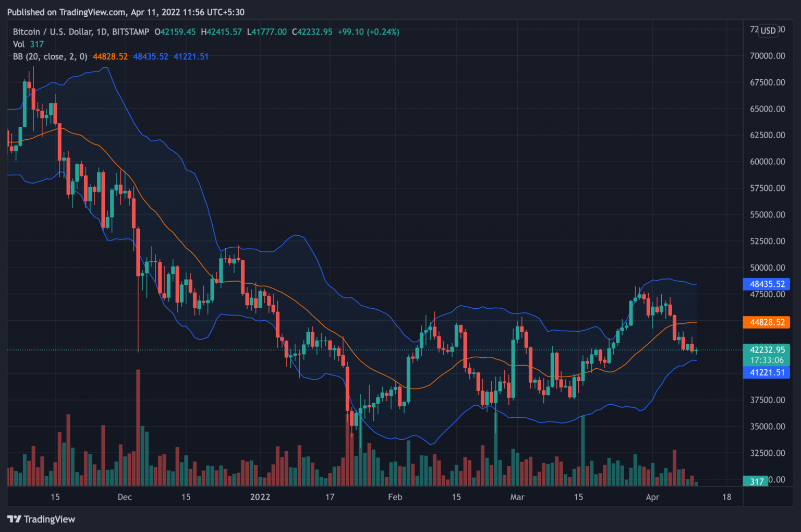Click the 17:33:06 bar countdown timer

[x=766, y=360]
